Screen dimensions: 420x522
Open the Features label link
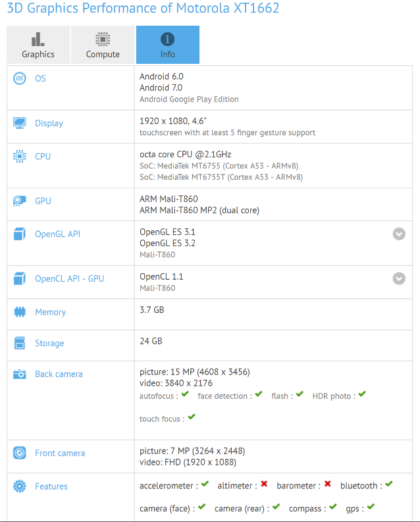tap(51, 486)
